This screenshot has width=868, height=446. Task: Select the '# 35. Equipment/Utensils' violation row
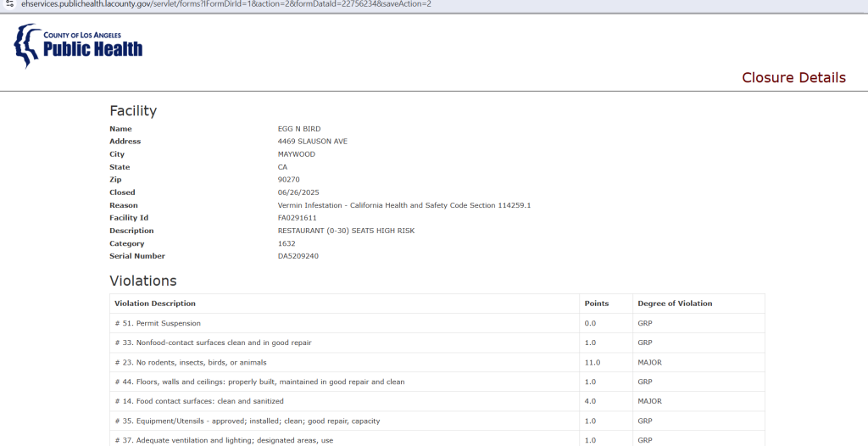click(x=437, y=421)
